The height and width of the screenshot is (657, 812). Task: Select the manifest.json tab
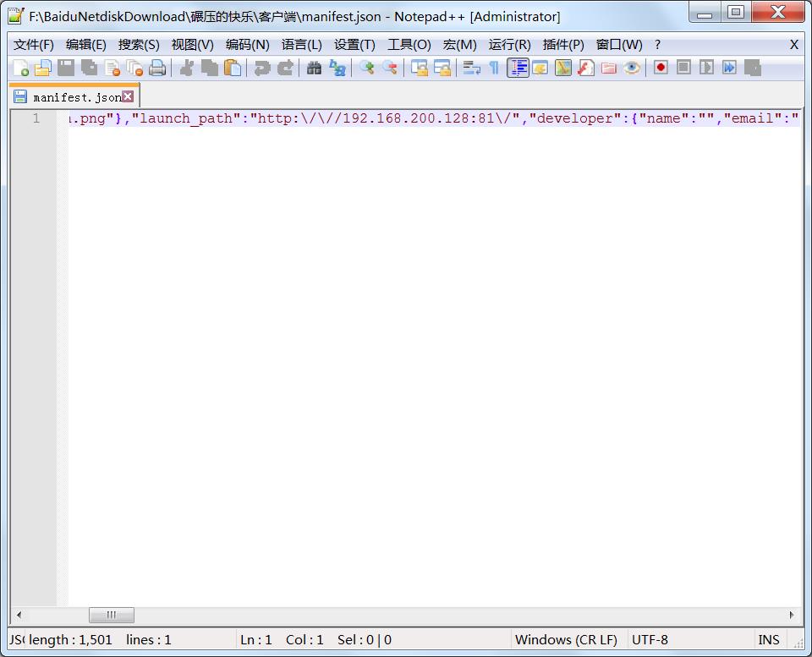point(74,96)
